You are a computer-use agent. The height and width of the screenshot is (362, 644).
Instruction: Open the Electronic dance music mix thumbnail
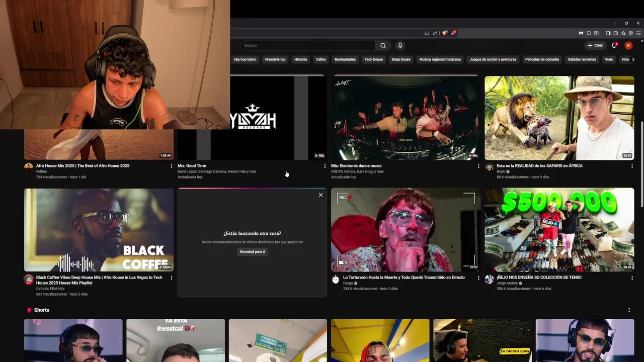click(405, 118)
